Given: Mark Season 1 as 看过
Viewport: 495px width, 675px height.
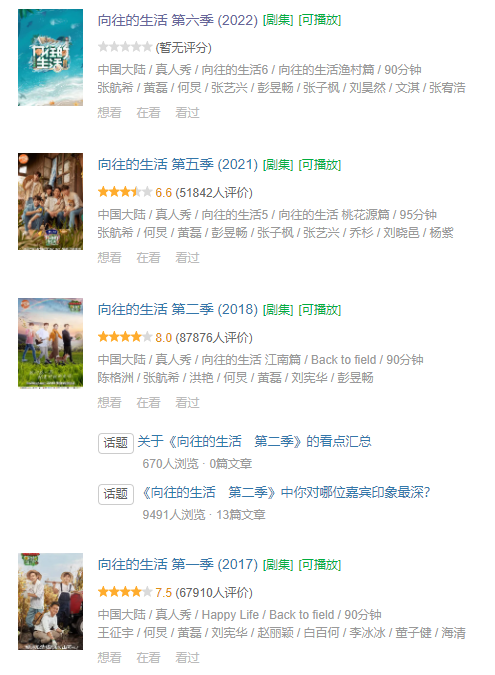Looking at the screenshot, I should click(187, 658).
